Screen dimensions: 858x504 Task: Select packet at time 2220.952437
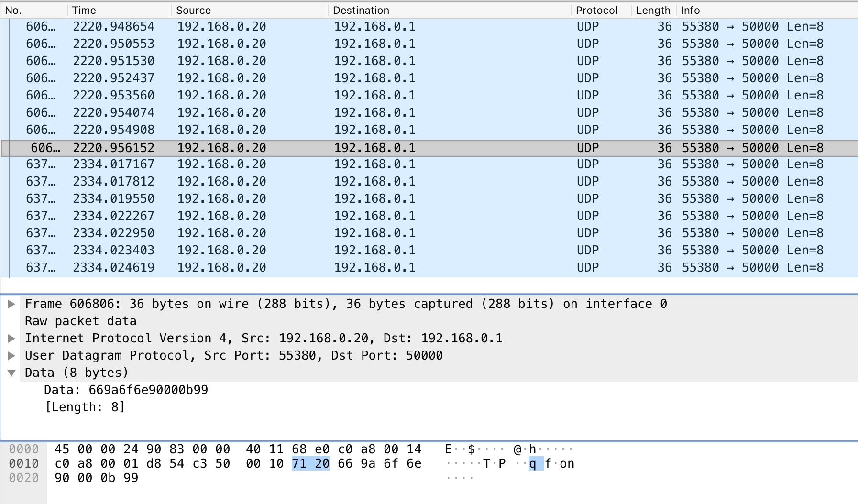click(x=429, y=78)
